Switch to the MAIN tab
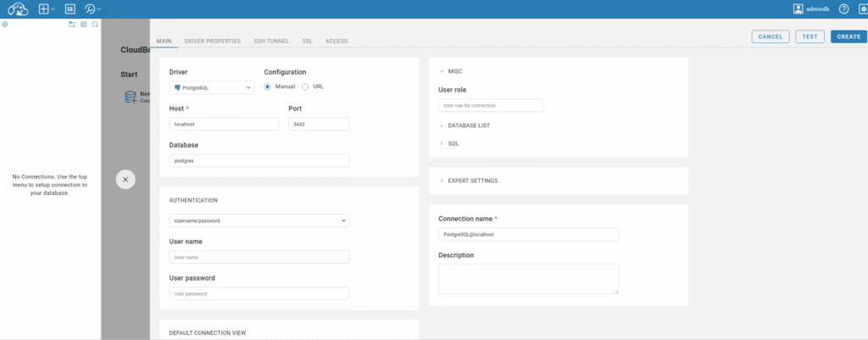Image resolution: width=868 pixels, height=340 pixels. point(164,41)
